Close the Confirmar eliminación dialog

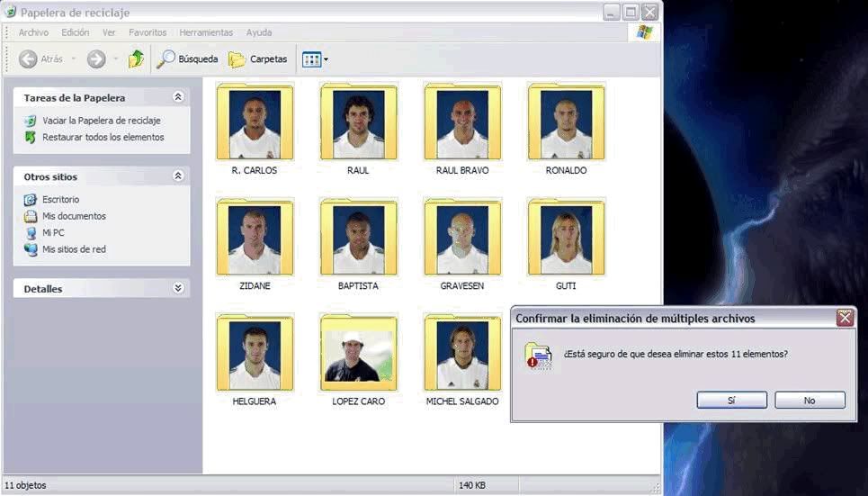click(845, 318)
